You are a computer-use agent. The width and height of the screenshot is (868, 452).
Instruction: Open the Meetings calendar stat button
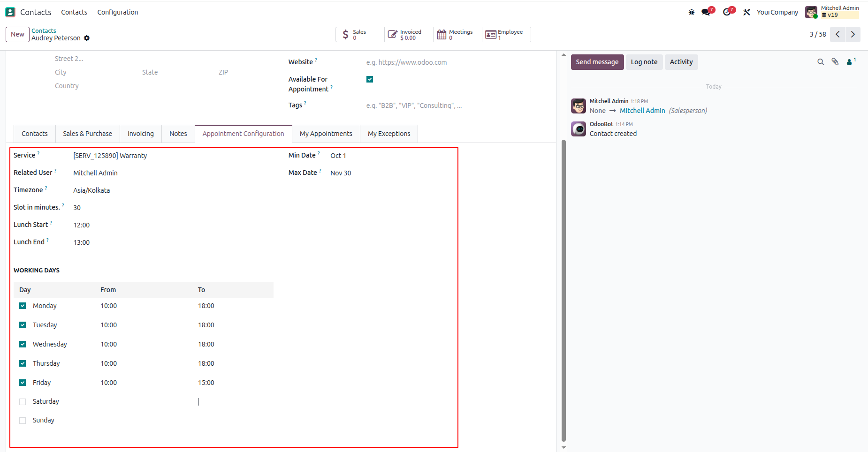pos(457,35)
